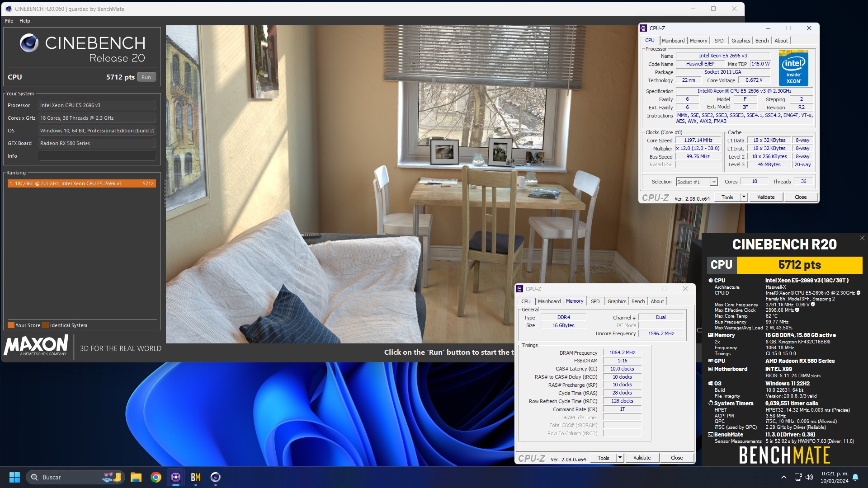This screenshot has width=868, height=488.
Task: Click the lower CPU-Z window title icon
Action: tap(519, 289)
